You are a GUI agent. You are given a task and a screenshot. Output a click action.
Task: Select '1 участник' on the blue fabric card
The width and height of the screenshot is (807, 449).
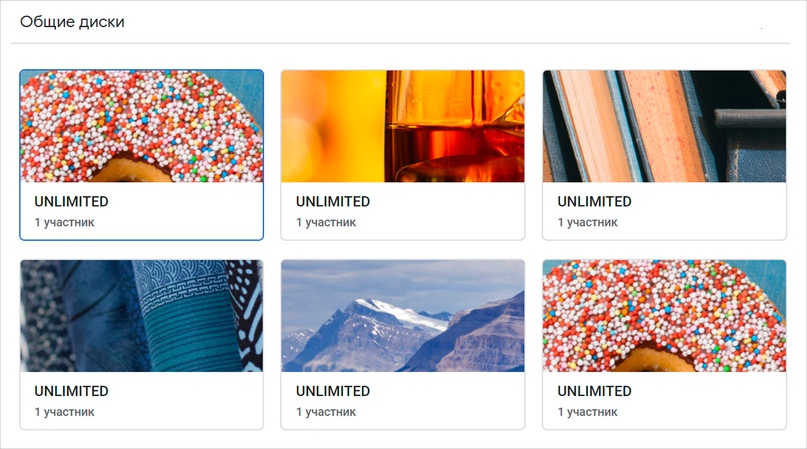(x=64, y=412)
